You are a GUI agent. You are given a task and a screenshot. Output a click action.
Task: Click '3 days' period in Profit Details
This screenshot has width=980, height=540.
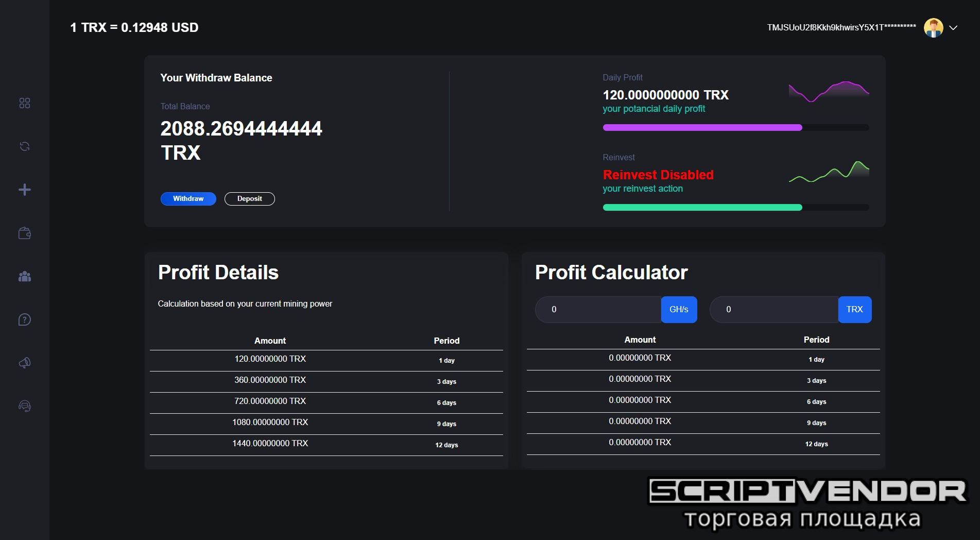[x=446, y=382]
